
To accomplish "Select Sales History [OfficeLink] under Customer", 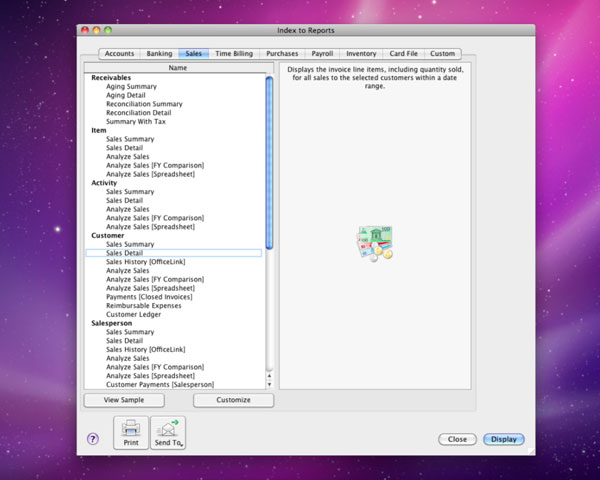I will 145,262.
